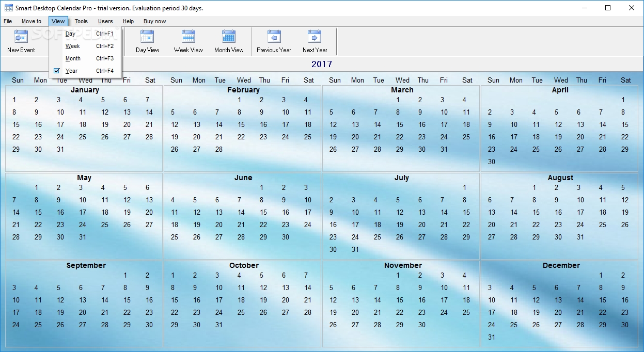Go to Next Year
Viewport: 644px width, 352px height.
[x=315, y=42]
